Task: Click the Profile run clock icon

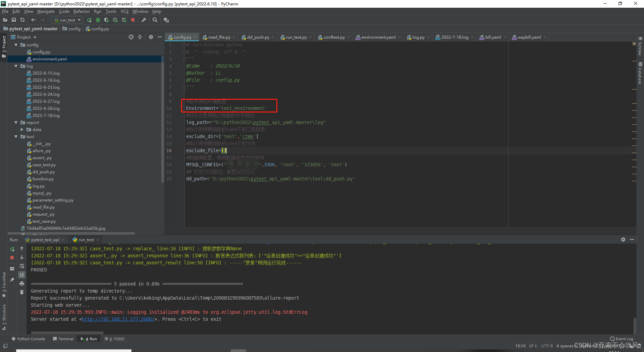Action: [x=115, y=20]
